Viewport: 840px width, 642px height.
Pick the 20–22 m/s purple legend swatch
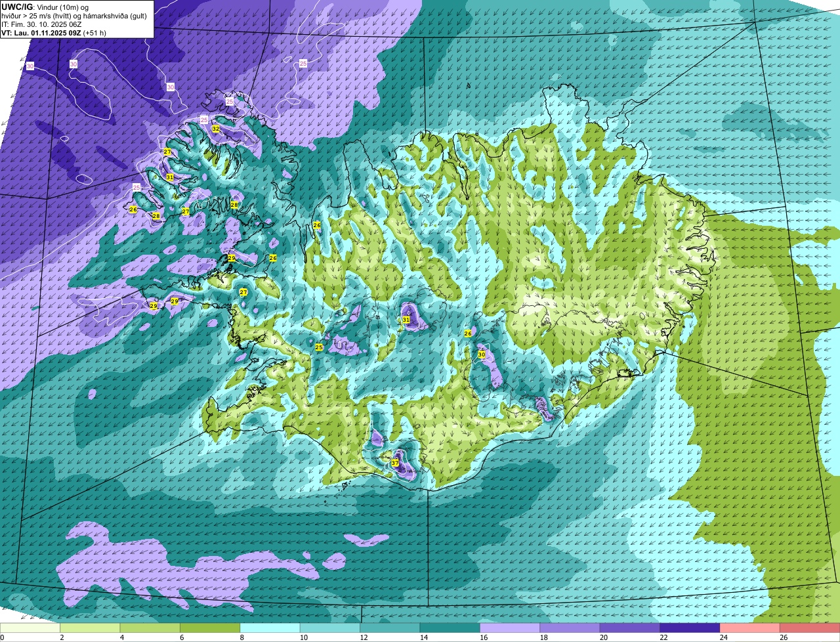click(x=630, y=628)
